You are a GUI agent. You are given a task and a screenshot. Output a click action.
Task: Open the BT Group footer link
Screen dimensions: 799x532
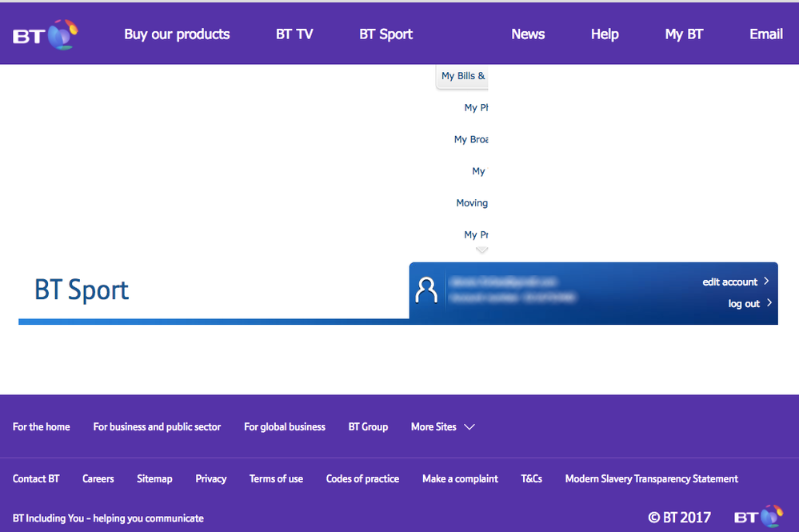pyautogui.click(x=368, y=427)
